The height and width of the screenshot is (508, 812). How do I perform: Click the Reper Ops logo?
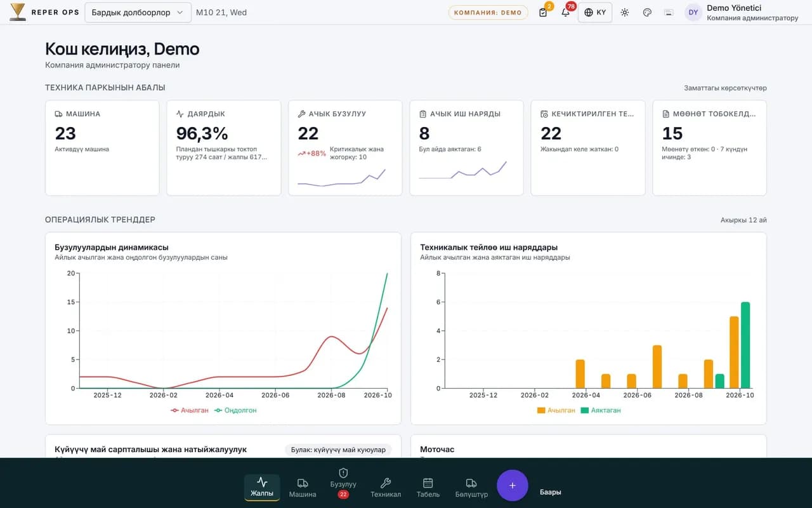coord(44,12)
